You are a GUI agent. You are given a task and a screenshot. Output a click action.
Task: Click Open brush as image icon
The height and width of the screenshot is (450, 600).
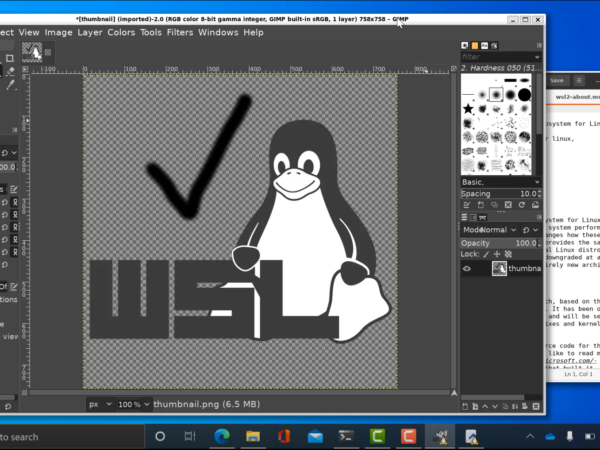535,205
